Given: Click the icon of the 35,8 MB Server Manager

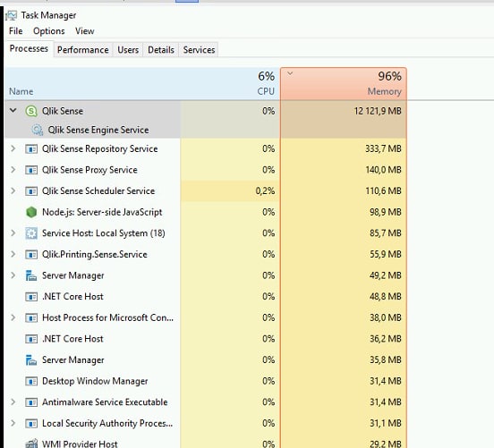Looking at the screenshot, I should coord(31,359).
